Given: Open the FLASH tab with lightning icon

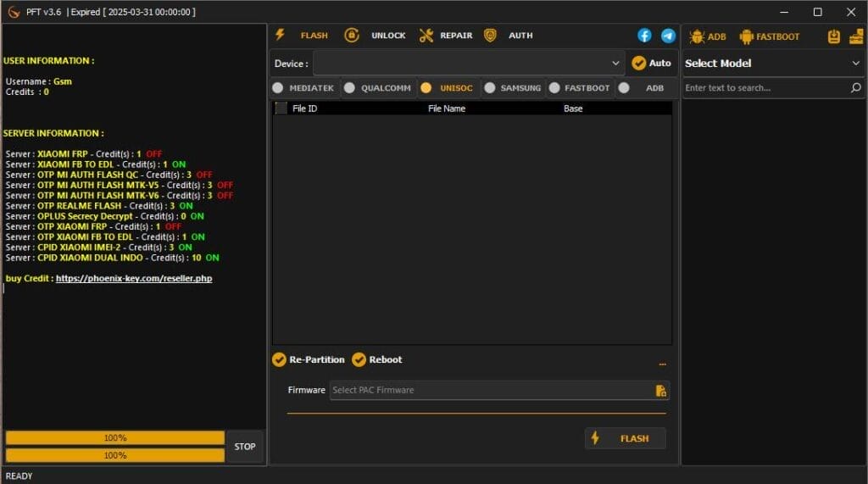Looking at the screenshot, I should tap(302, 36).
